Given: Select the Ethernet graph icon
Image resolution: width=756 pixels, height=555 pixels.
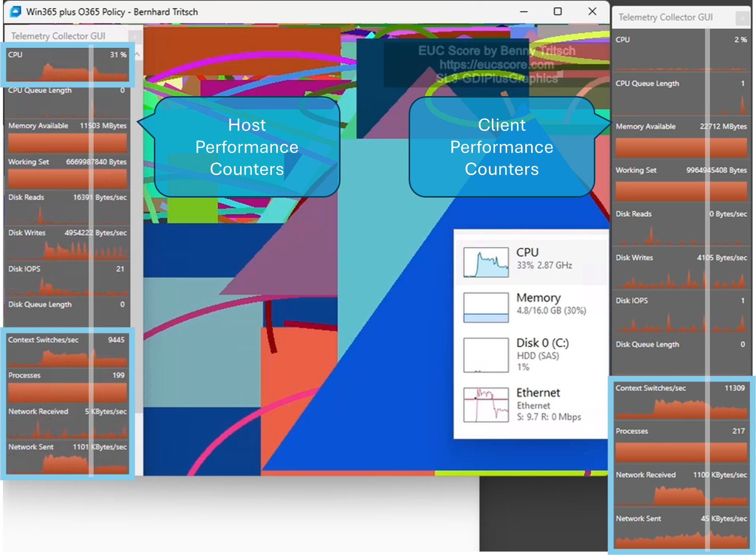Looking at the screenshot, I should pyautogui.click(x=487, y=404).
